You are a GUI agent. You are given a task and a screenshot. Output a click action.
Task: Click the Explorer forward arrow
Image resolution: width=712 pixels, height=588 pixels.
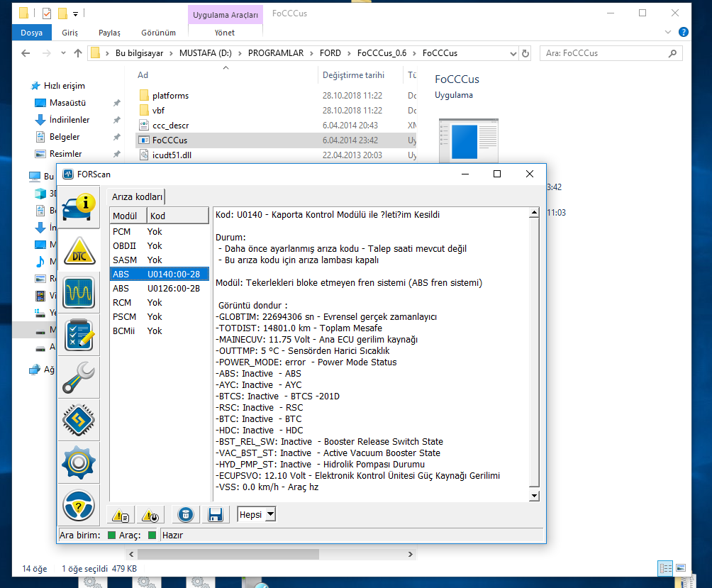46,53
